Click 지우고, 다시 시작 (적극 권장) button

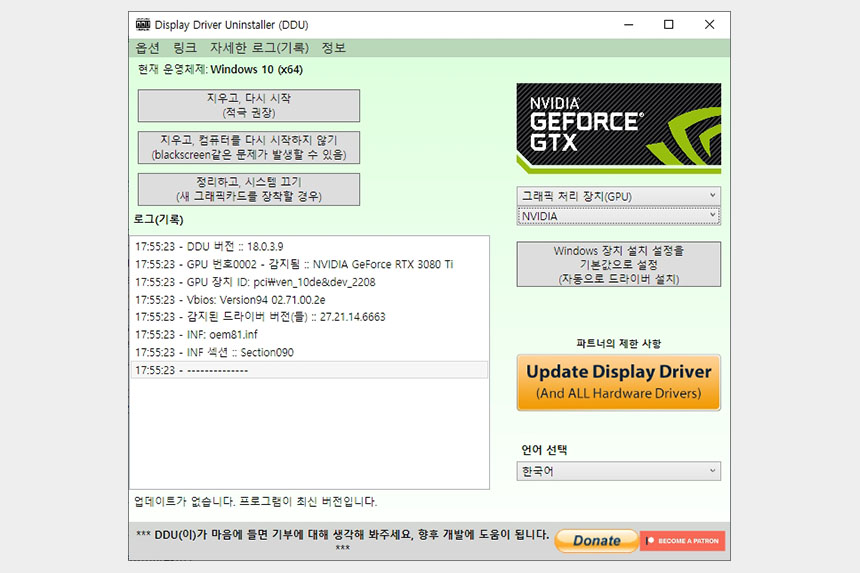pyautogui.click(x=248, y=105)
